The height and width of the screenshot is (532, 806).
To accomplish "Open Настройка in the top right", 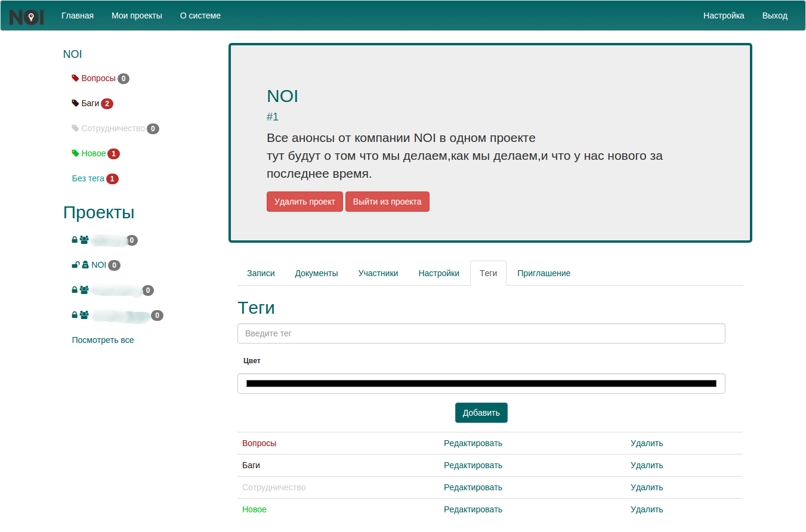I will [724, 16].
